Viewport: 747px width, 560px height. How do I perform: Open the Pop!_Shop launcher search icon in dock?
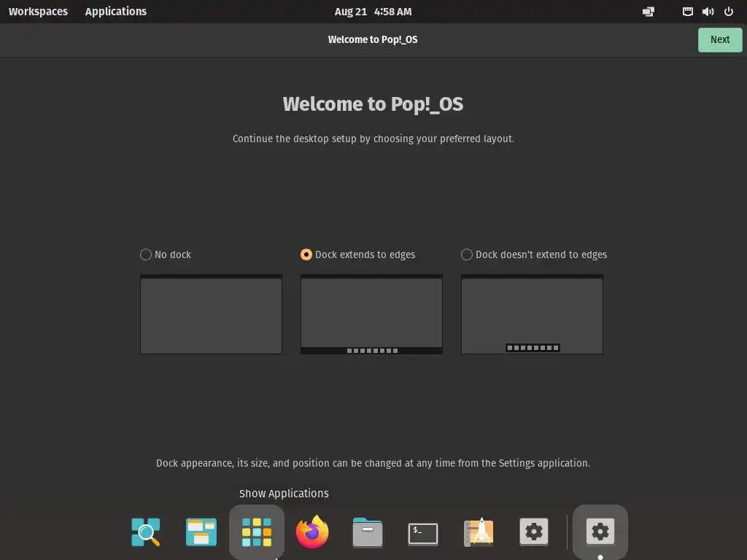146,532
